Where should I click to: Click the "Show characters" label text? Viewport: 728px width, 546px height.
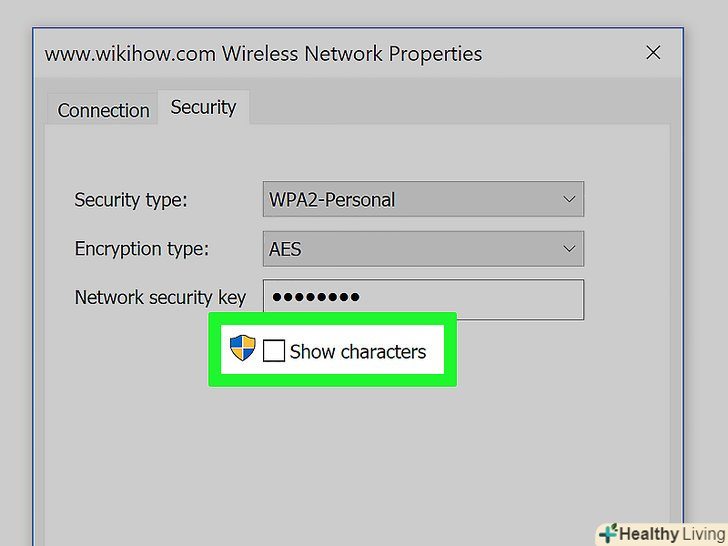[357, 351]
